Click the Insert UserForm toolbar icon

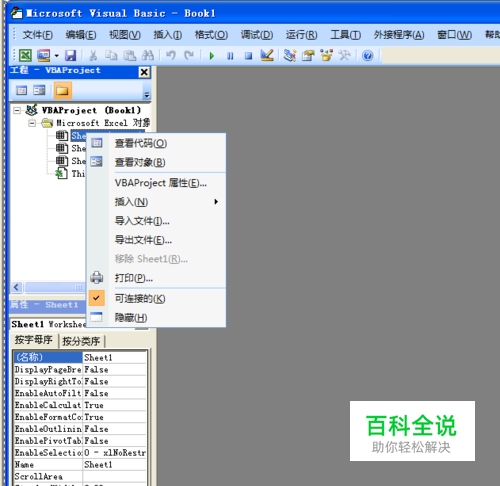click(43, 55)
